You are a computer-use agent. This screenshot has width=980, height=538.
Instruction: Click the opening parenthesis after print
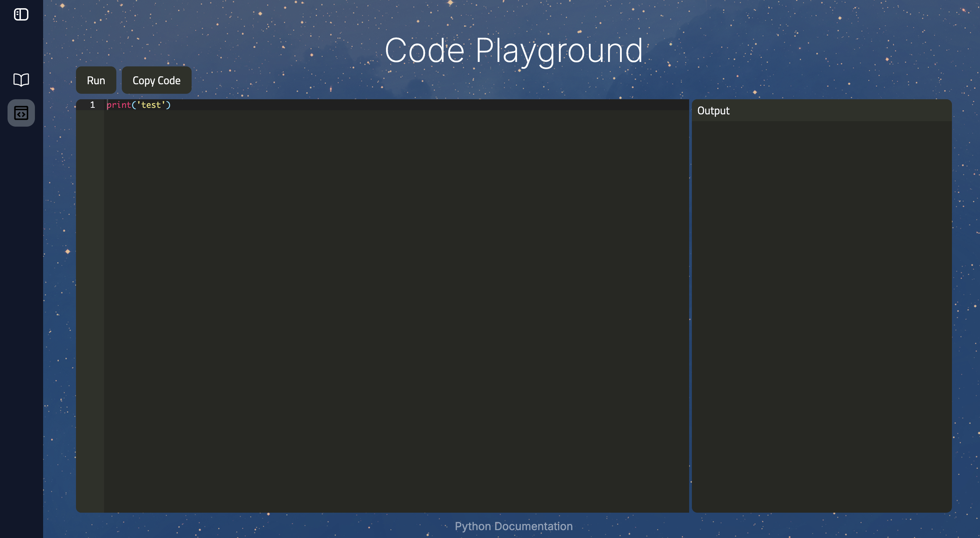(x=134, y=105)
